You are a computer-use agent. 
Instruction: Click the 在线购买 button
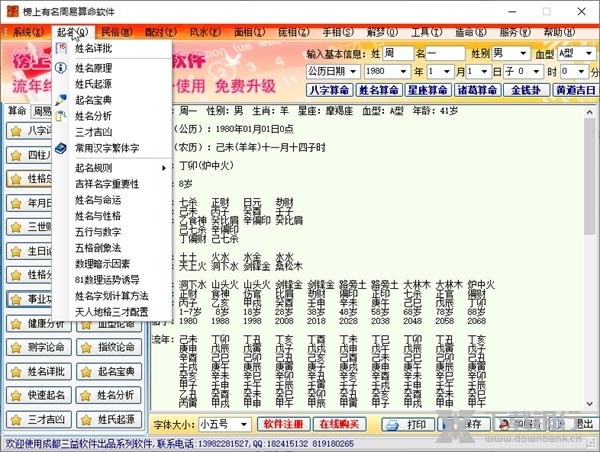(x=339, y=424)
